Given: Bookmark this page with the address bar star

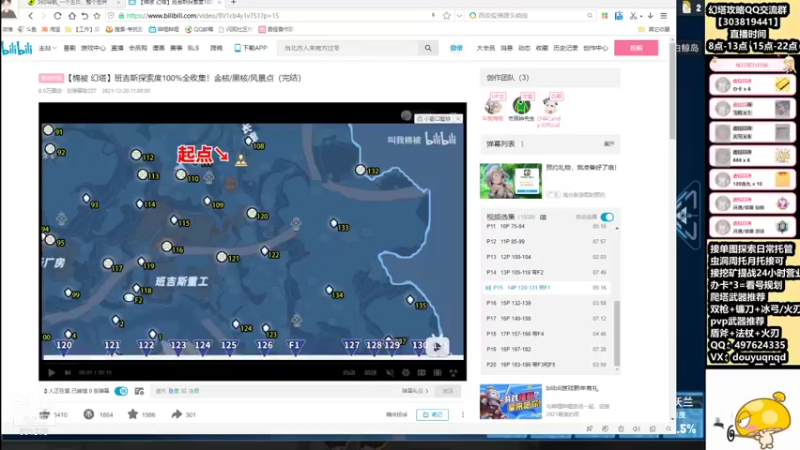Looking at the screenshot, I should coord(446,16).
